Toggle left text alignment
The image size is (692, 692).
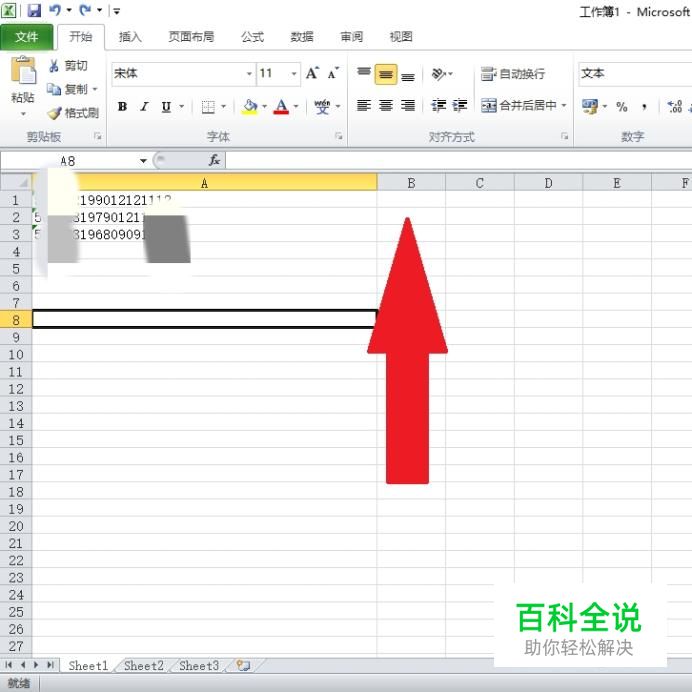pos(364,105)
